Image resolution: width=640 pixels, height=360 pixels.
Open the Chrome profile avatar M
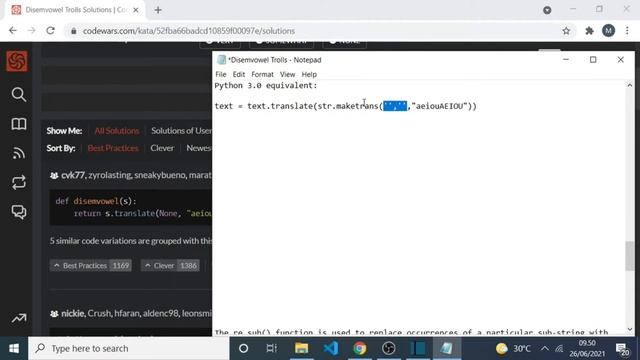[x=608, y=31]
